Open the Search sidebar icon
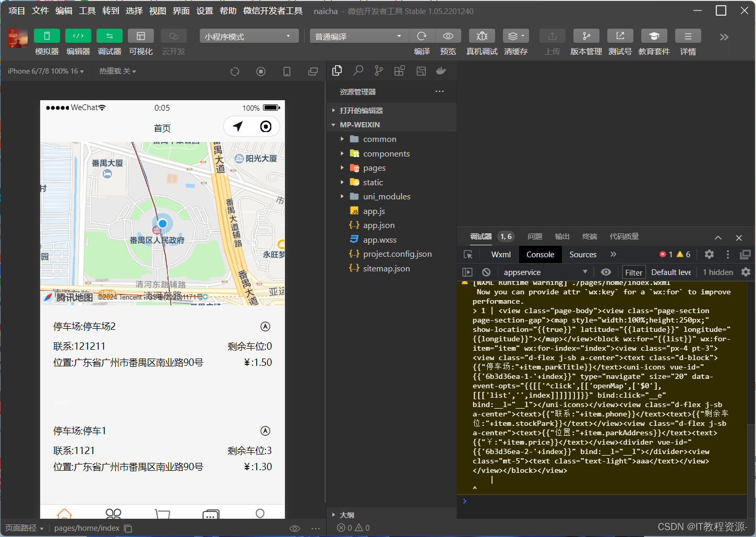Viewport: 756px width, 537px height. [x=358, y=70]
